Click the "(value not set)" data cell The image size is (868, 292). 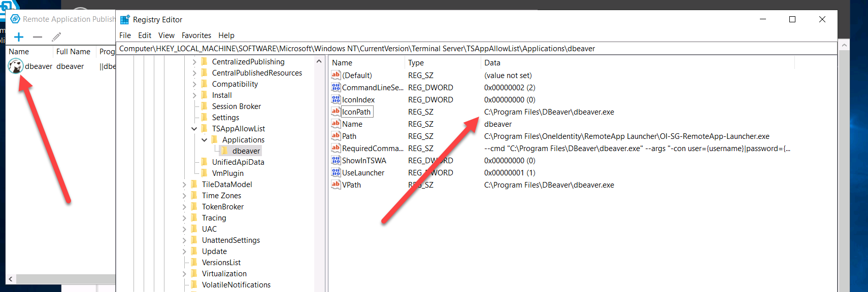(x=508, y=76)
